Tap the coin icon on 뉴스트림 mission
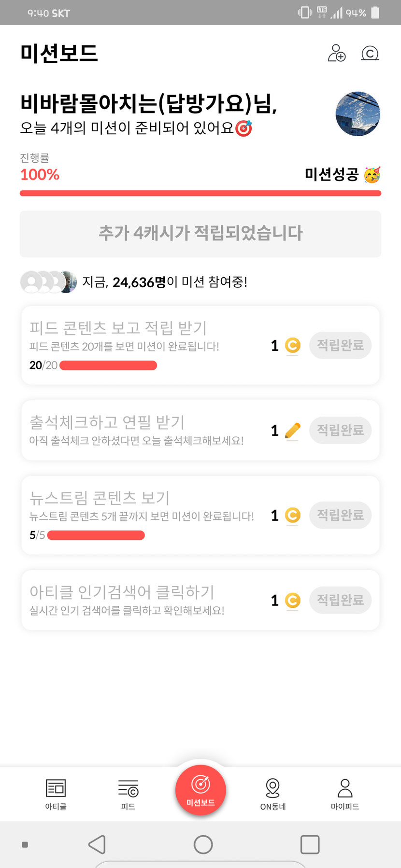The image size is (401, 868). [292, 515]
